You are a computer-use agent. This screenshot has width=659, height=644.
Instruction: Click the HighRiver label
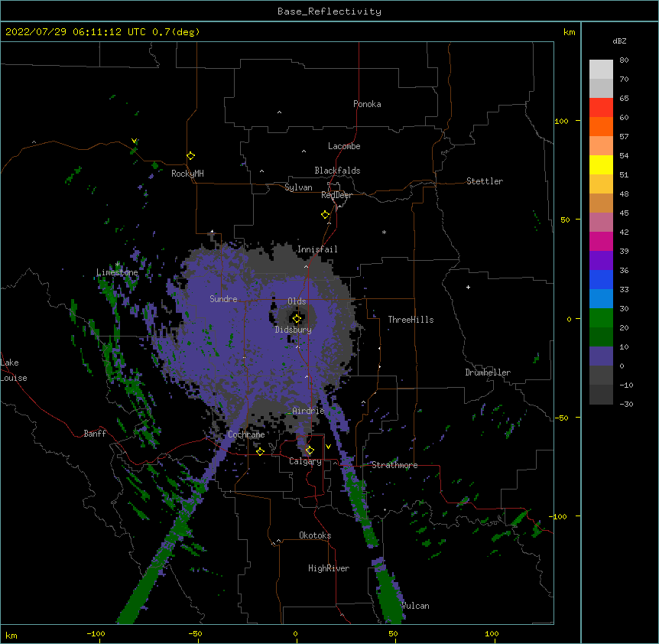(329, 568)
